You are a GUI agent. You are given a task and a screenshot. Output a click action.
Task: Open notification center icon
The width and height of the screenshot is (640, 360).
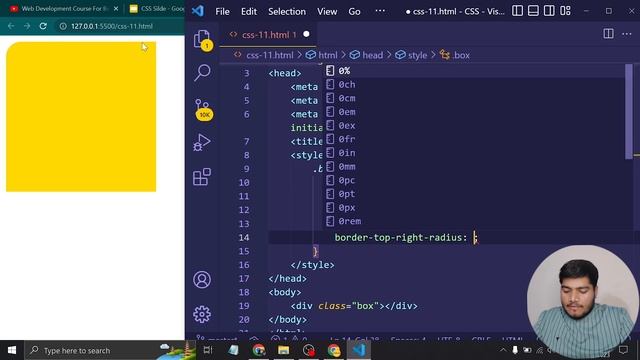(623, 350)
